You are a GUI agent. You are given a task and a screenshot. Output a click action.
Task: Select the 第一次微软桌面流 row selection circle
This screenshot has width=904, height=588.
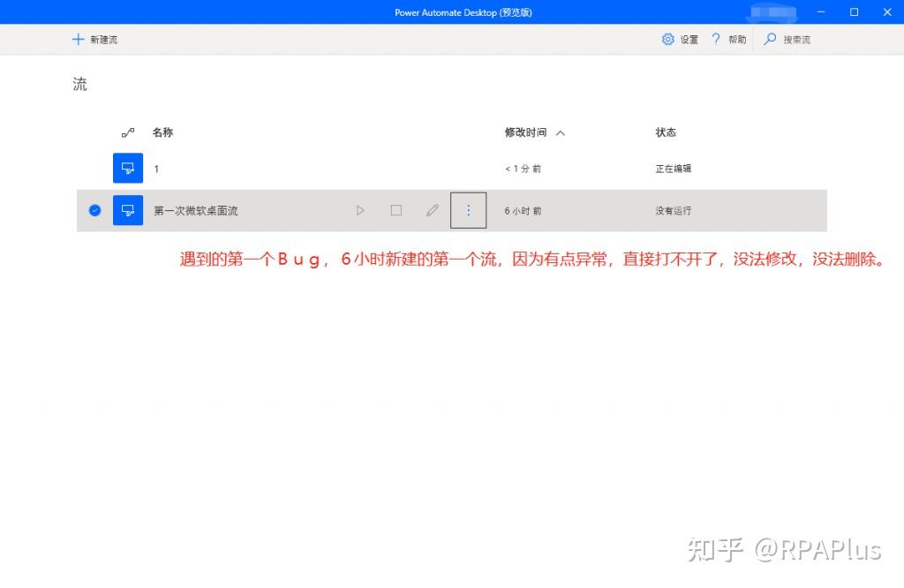(x=94, y=210)
